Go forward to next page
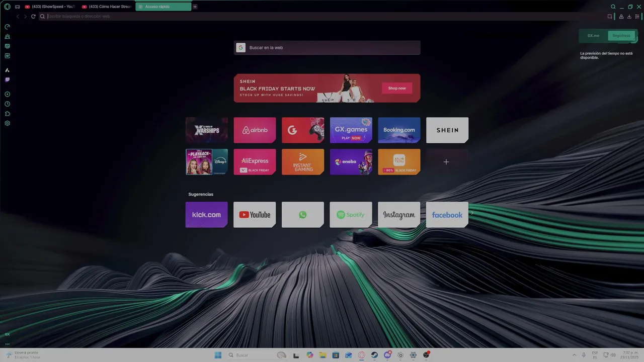 (x=25, y=16)
